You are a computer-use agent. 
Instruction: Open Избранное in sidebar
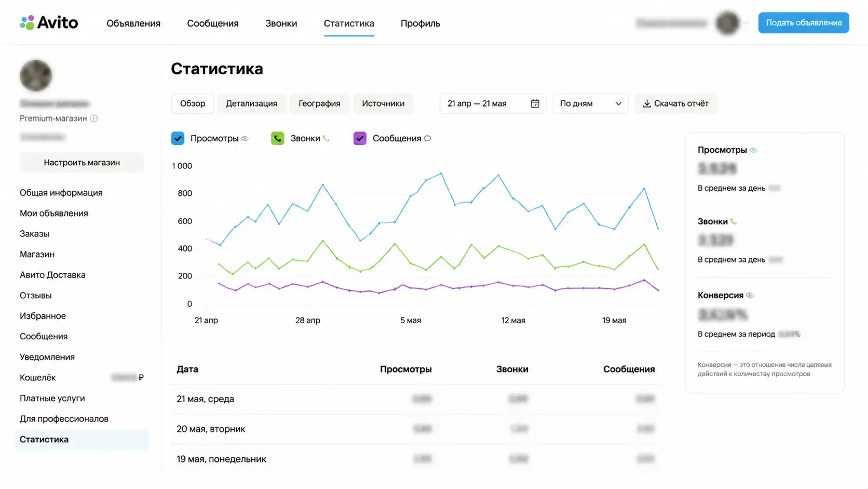pos(43,316)
